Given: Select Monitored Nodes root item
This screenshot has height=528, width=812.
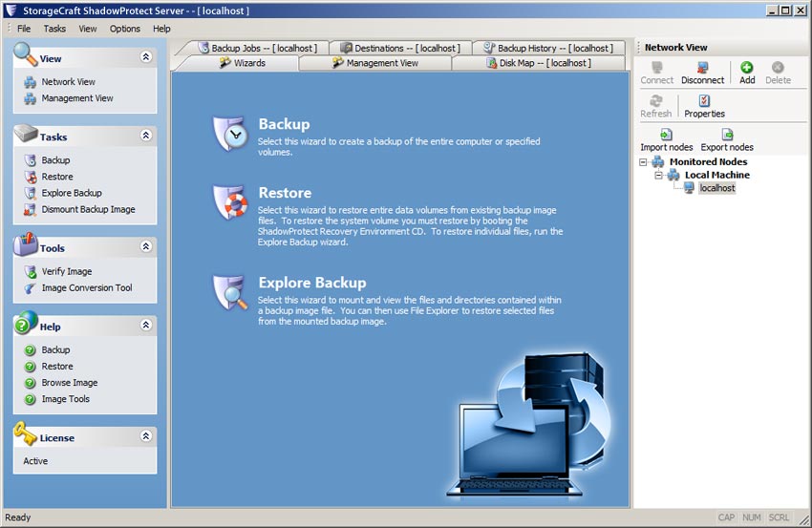Looking at the screenshot, I should [x=708, y=162].
